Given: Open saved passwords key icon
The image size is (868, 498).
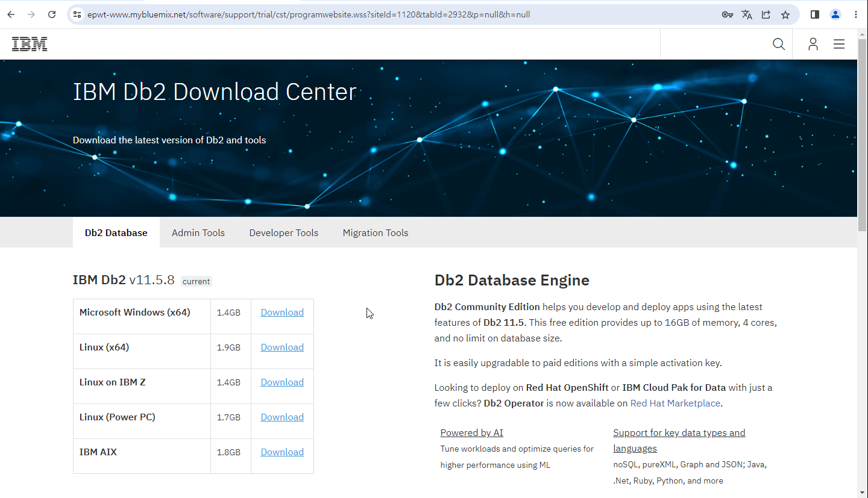Looking at the screenshot, I should [728, 14].
